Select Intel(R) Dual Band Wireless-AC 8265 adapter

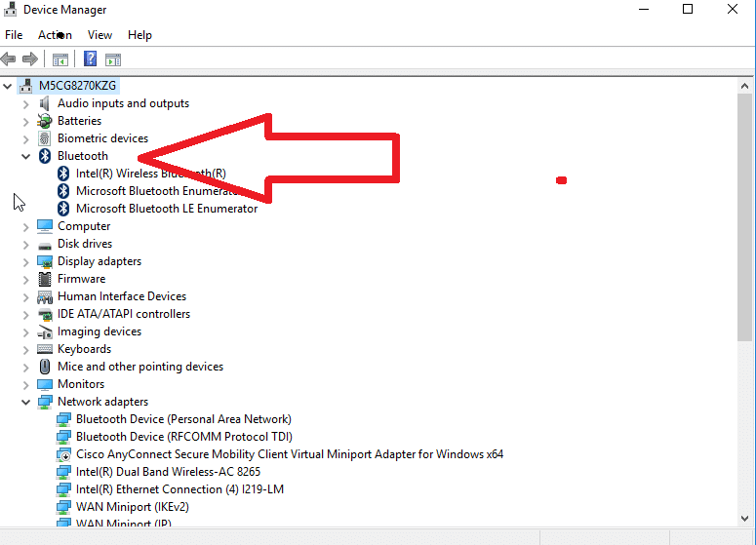(168, 472)
